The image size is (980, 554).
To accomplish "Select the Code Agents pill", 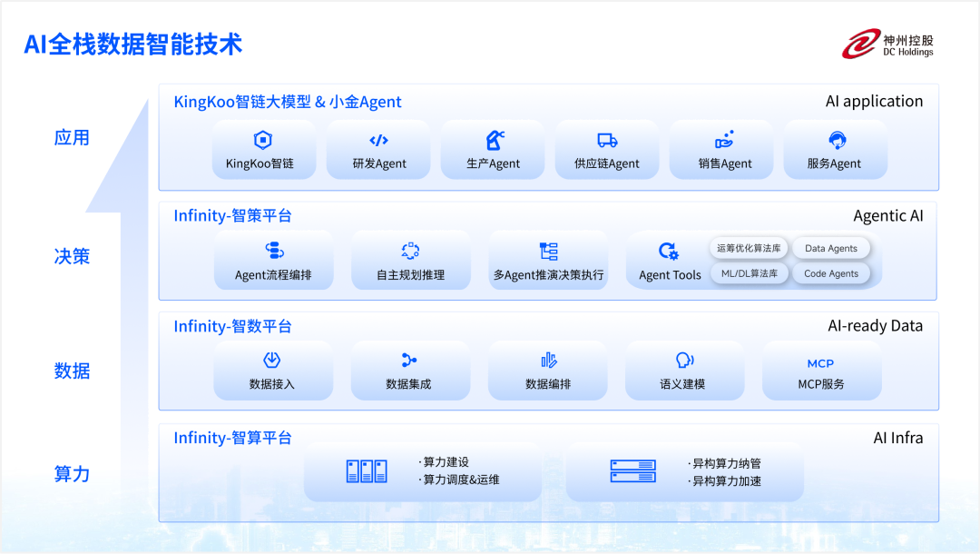I will (x=830, y=273).
